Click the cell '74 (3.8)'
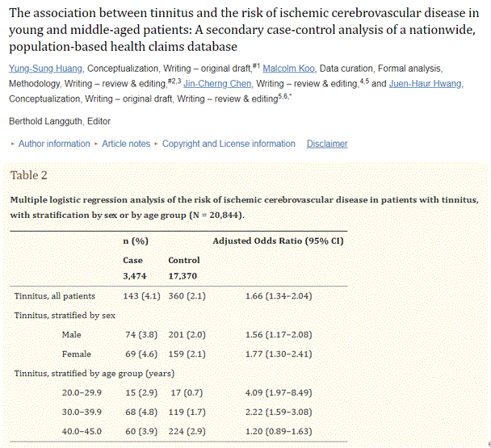 (x=141, y=335)
